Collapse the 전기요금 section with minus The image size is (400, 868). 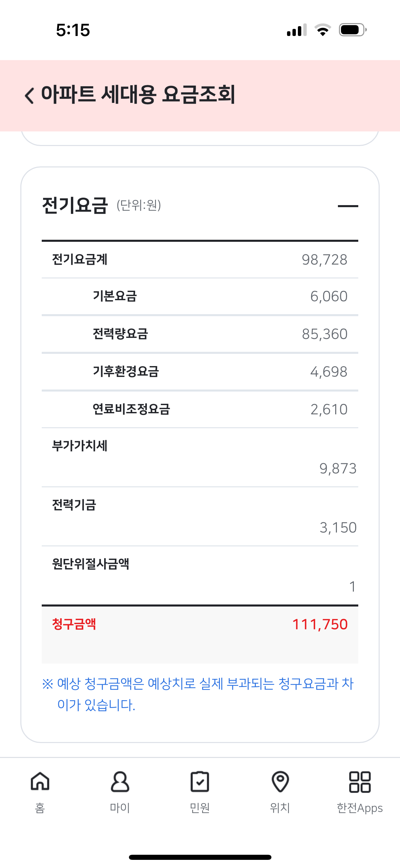click(x=348, y=206)
